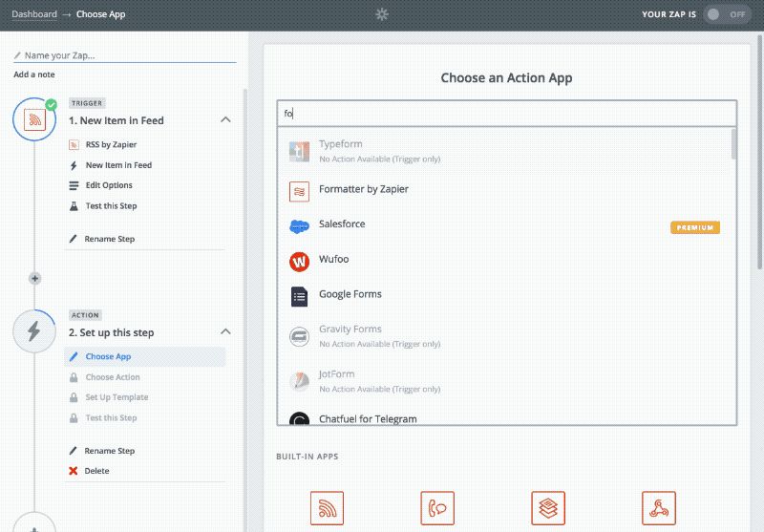Viewport: 764px width, 532px height.
Task: Select the Salesforce cloud icon
Action: [300, 226]
